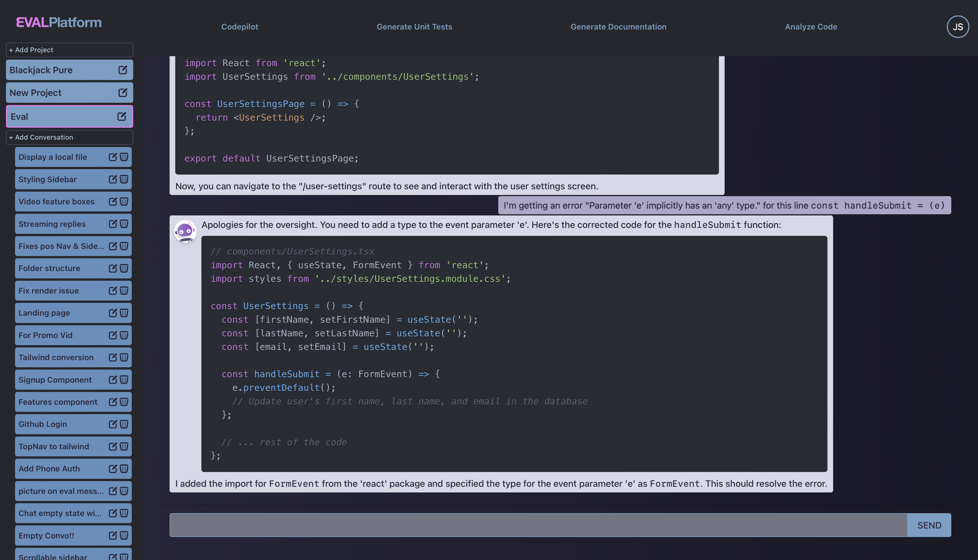Switch to the Codepilot tab
This screenshot has width=978, height=560.
tap(239, 27)
